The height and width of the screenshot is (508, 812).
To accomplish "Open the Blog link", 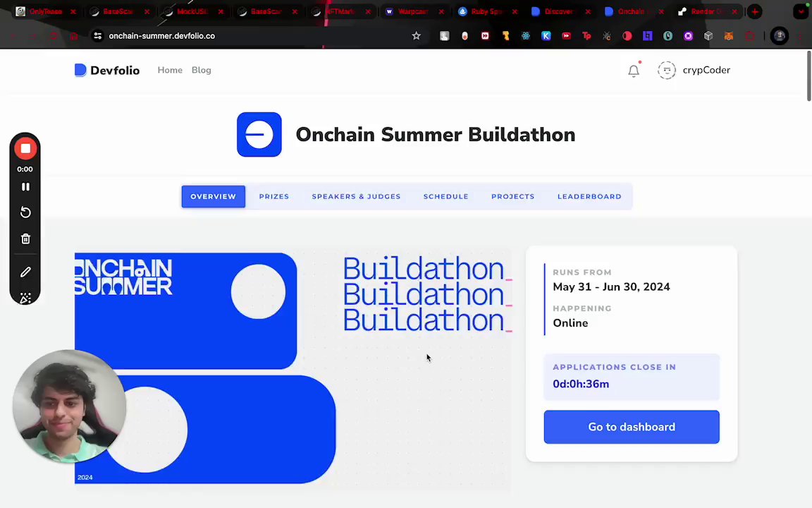I will [201, 70].
